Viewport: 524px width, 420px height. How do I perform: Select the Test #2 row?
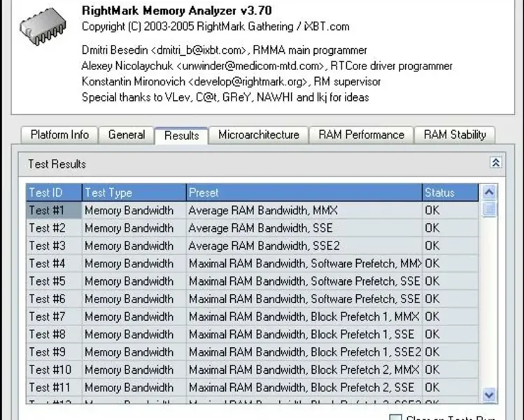pyautogui.click(x=253, y=228)
